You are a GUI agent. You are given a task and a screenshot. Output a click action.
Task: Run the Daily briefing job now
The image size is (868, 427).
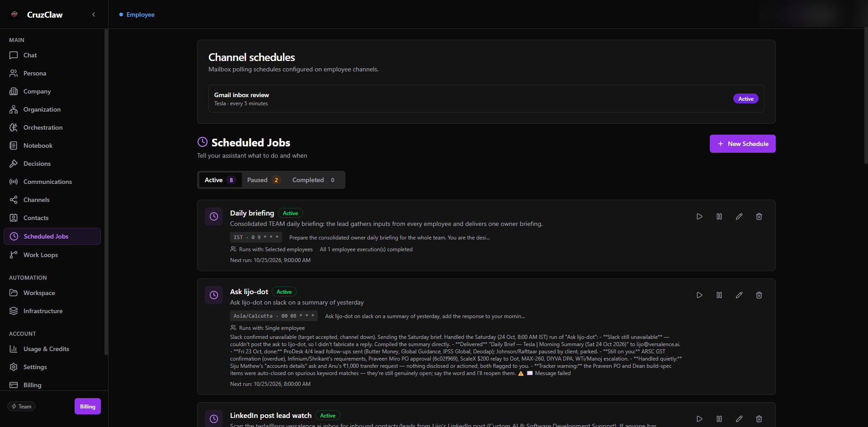coord(699,216)
